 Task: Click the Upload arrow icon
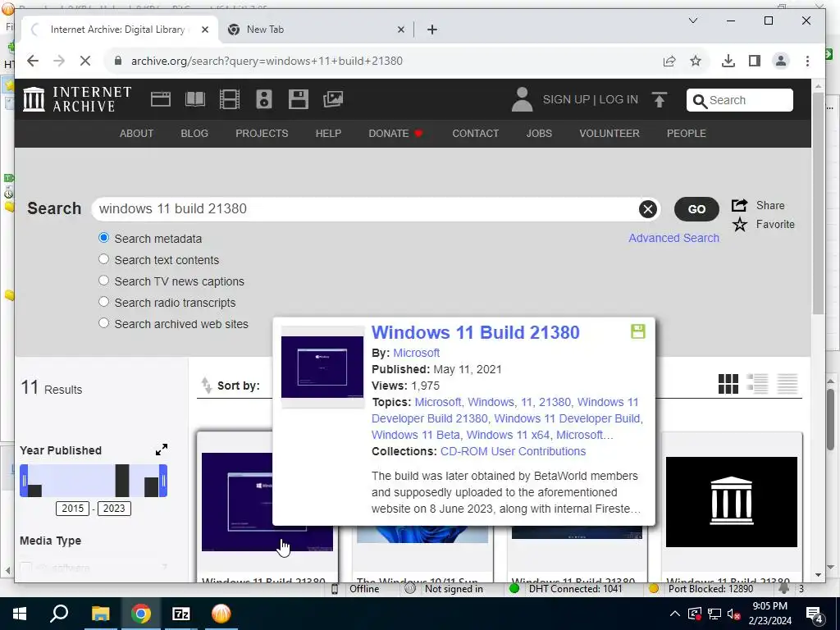click(659, 99)
